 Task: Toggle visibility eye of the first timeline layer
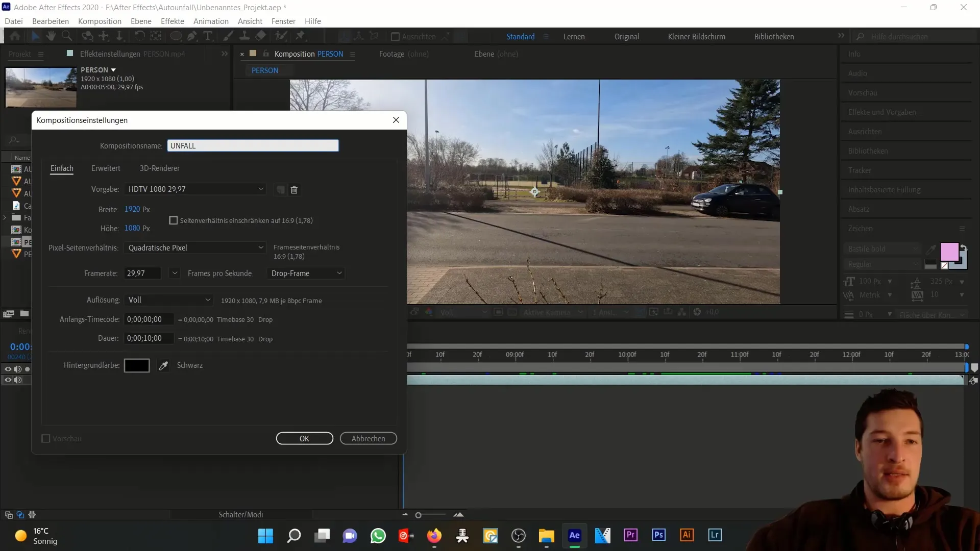pyautogui.click(x=8, y=369)
